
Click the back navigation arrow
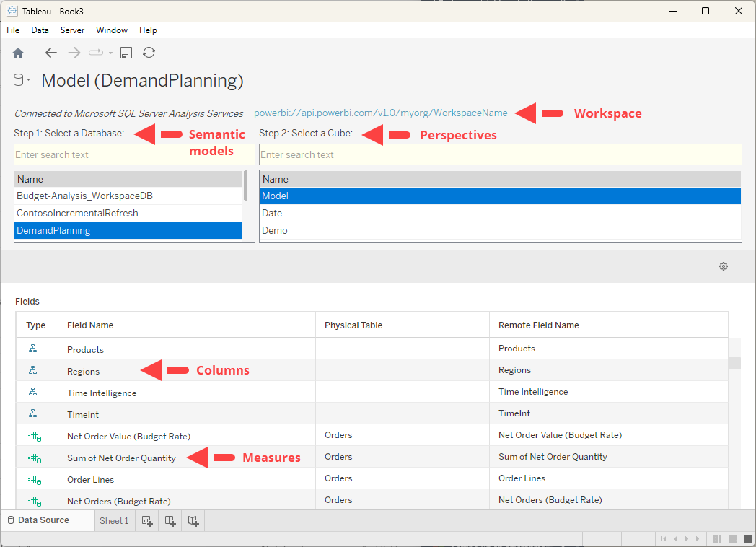point(50,53)
